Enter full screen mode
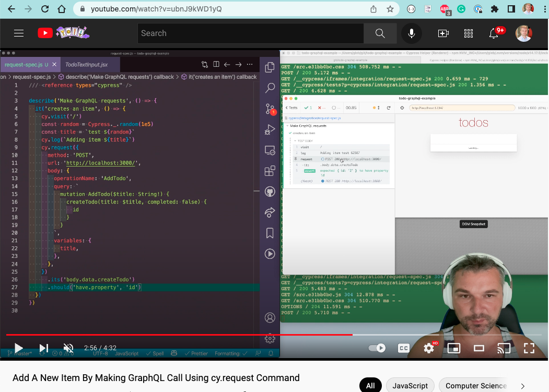The height and width of the screenshot is (392, 549). point(529,348)
